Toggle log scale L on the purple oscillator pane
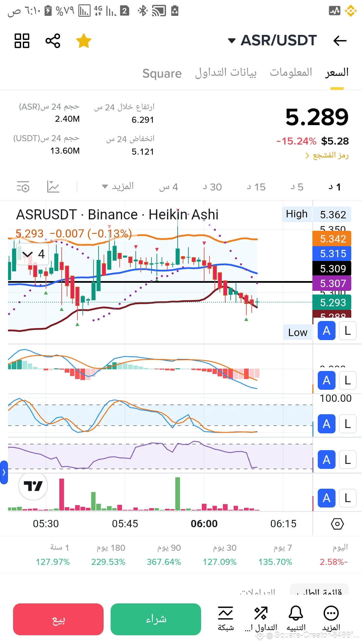Screen dimensions: 362x644 point(348,460)
